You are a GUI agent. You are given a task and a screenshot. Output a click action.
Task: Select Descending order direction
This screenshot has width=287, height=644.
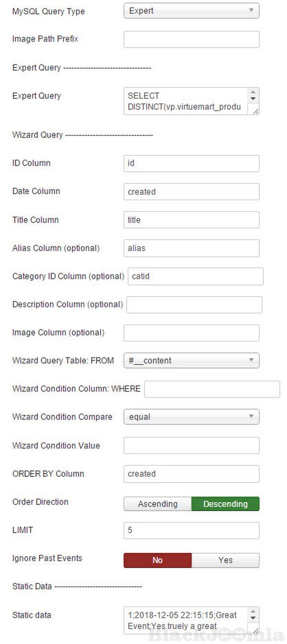[x=225, y=504]
